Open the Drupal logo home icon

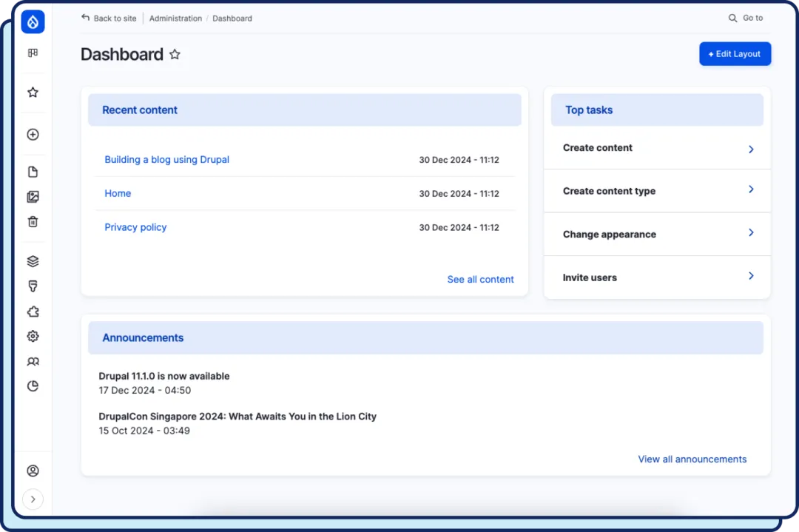pyautogui.click(x=33, y=21)
